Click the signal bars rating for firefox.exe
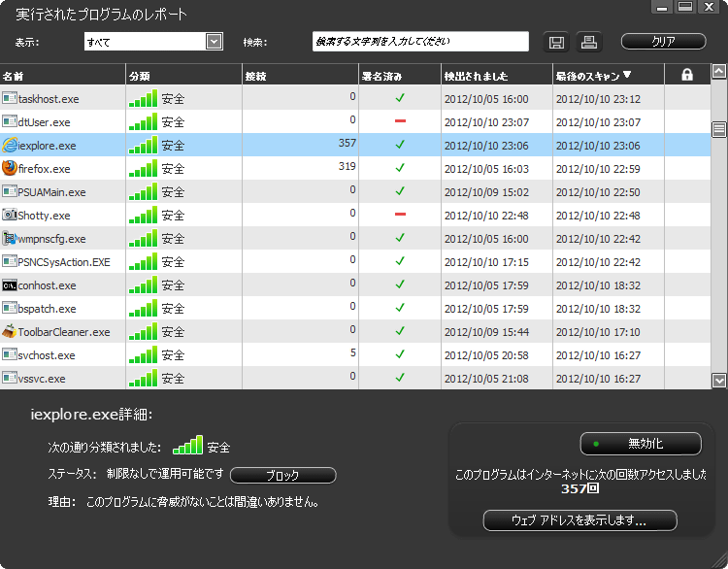The width and height of the screenshot is (728, 569). 143,168
